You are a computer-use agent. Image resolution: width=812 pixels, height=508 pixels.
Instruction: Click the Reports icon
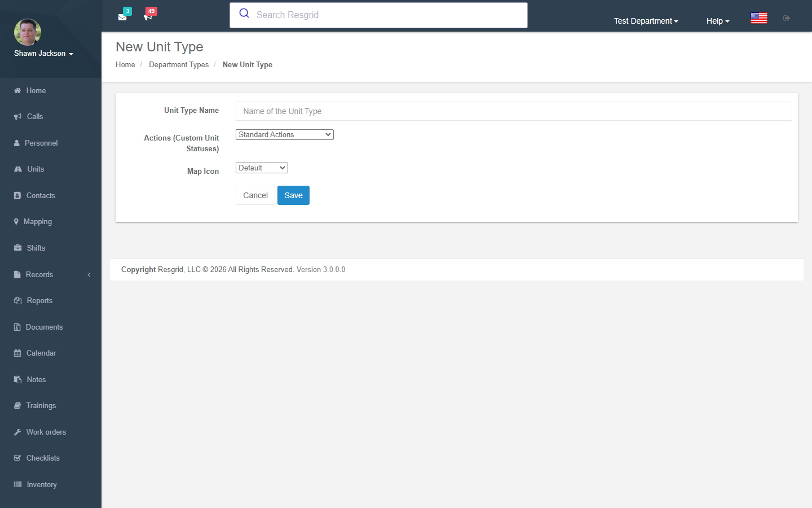click(x=17, y=301)
